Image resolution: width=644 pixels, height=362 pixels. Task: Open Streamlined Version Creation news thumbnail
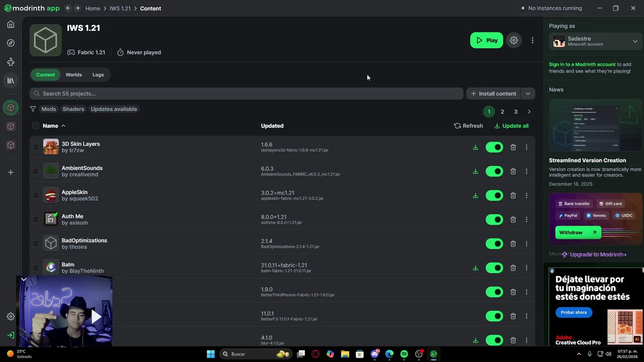[x=596, y=125]
